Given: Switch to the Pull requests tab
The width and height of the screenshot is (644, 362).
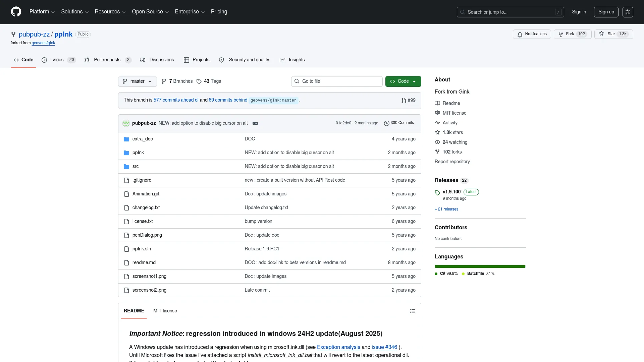Looking at the screenshot, I should 108,60.
